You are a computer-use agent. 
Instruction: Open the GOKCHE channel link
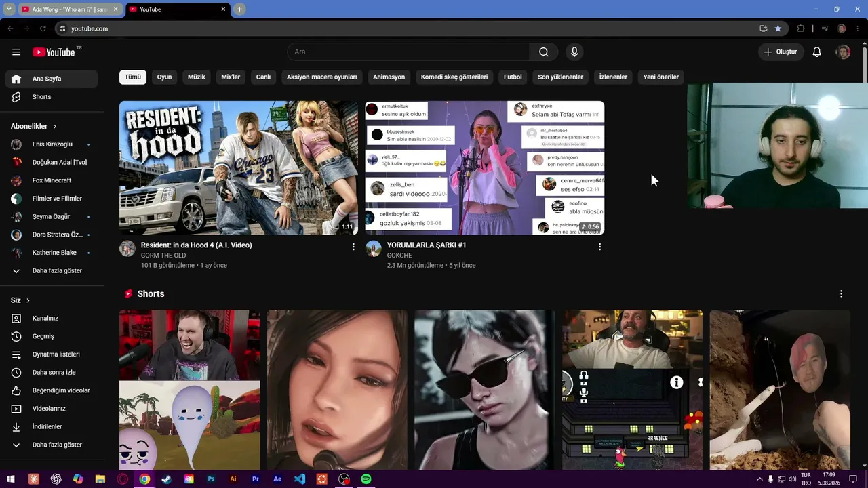click(399, 256)
